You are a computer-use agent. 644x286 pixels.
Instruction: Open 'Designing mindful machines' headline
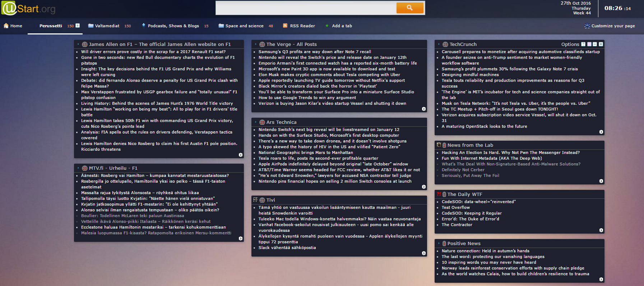point(470,75)
